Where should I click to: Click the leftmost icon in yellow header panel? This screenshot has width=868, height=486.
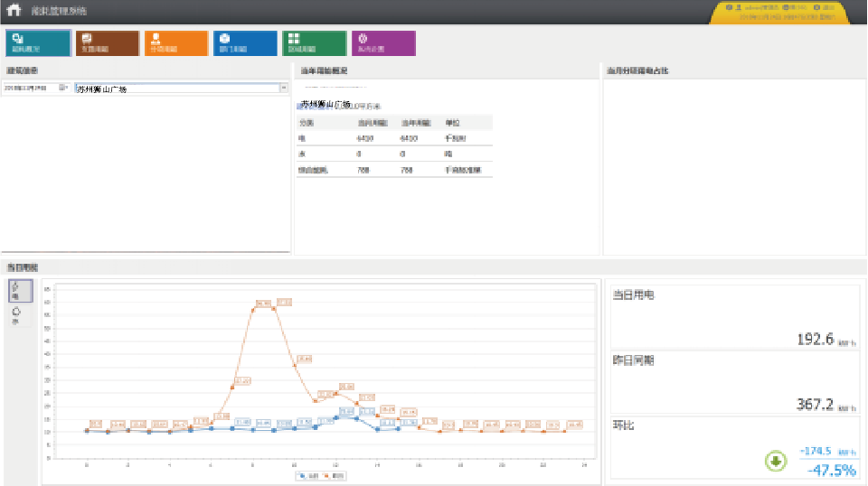click(729, 7)
